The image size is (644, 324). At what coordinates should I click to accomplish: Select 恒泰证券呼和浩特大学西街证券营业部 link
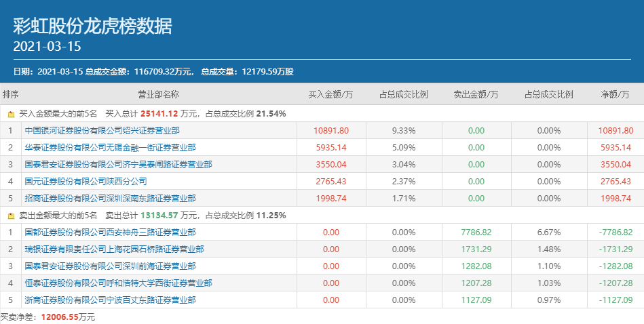click(x=118, y=283)
